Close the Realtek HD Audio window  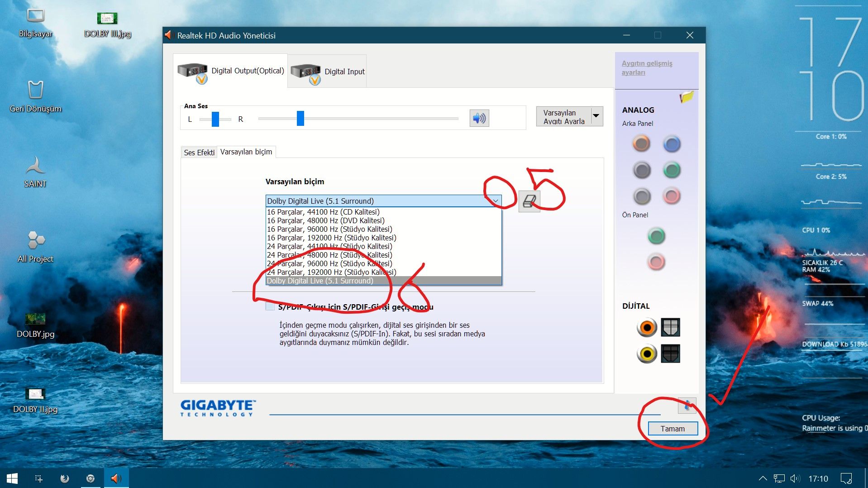pyautogui.click(x=690, y=35)
